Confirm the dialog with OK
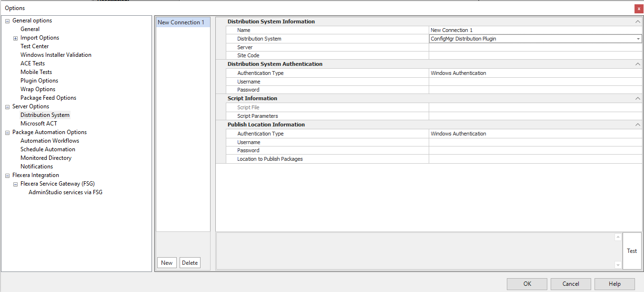644x292 pixels. [527, 284]
